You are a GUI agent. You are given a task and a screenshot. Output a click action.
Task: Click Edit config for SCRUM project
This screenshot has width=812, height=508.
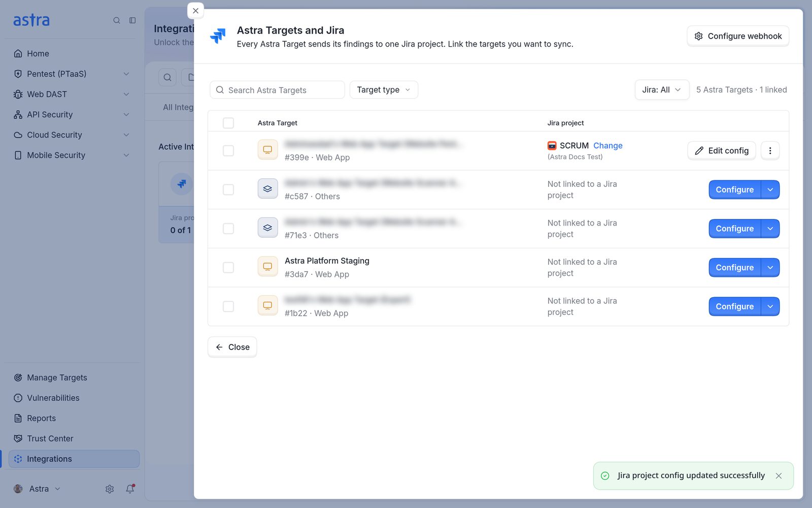point(722,150)
